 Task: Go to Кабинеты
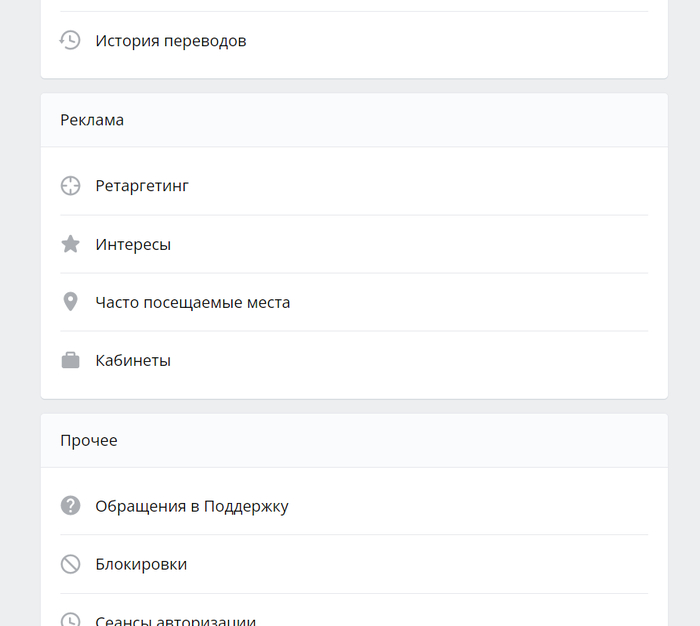[x=133, y=360]
